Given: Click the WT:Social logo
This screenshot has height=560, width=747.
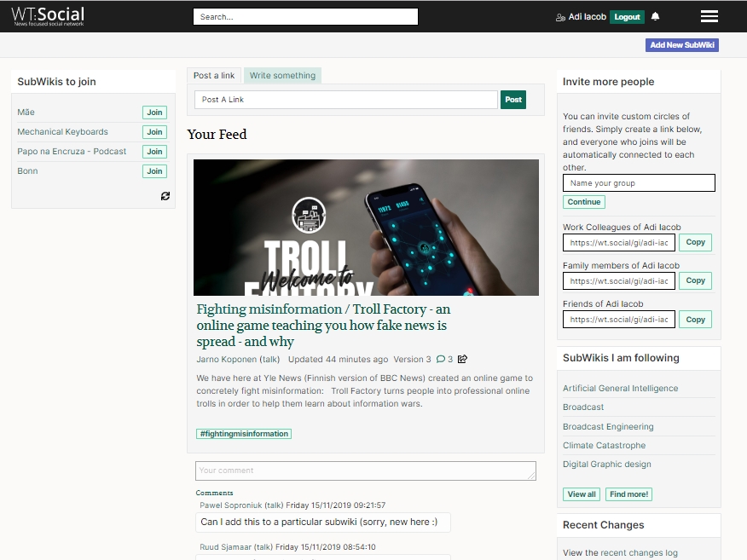Looking at the screenshot, I should [x=48, y=16].
